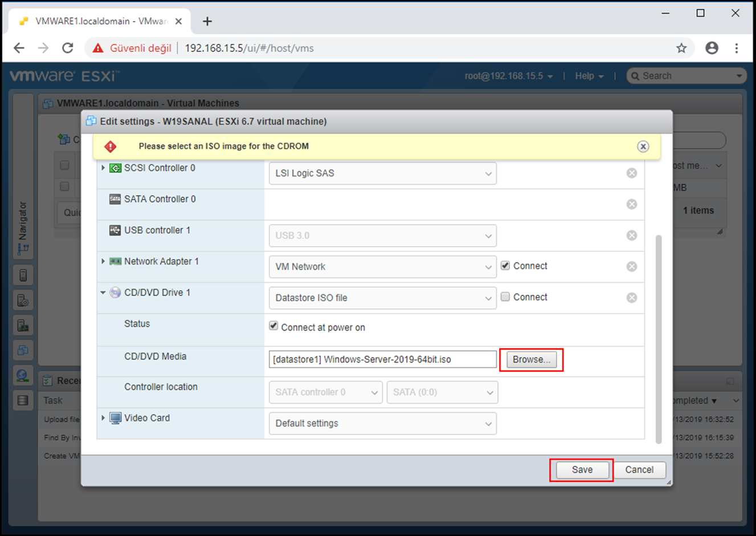Remove USB controller 1 device

[x=632, y=235]
